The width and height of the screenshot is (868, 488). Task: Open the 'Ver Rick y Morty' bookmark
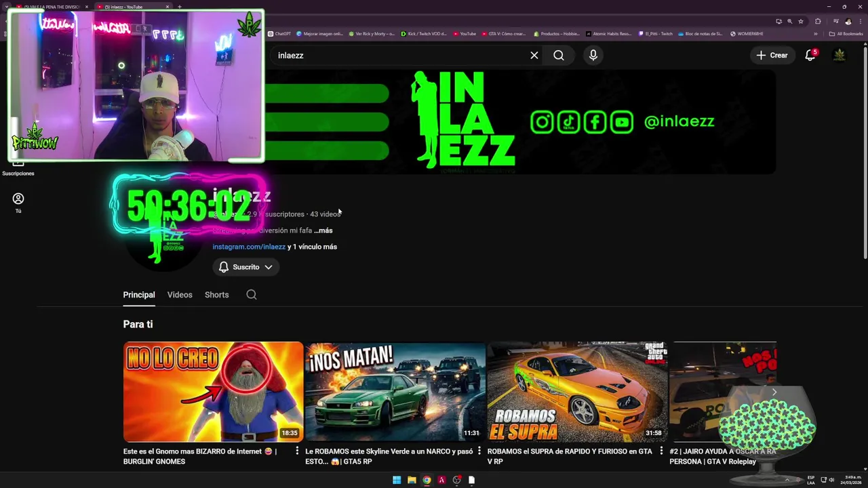click(372, 34)
